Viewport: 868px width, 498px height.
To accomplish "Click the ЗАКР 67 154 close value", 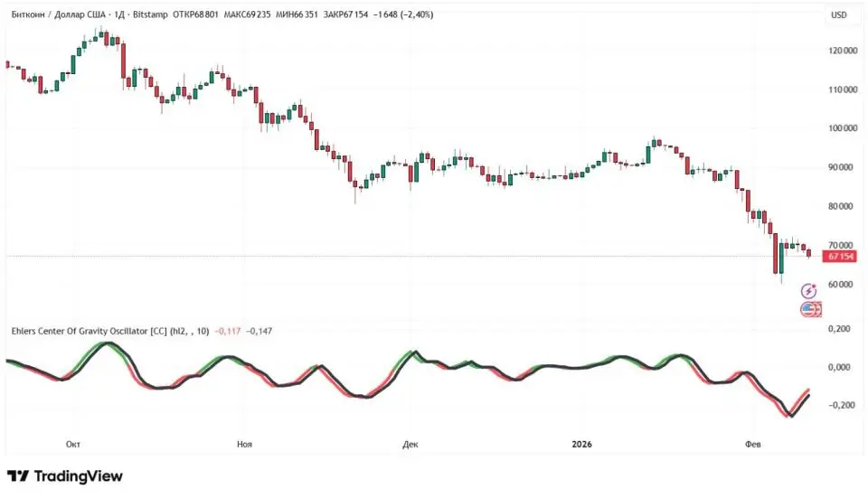I will pos(347,14).
